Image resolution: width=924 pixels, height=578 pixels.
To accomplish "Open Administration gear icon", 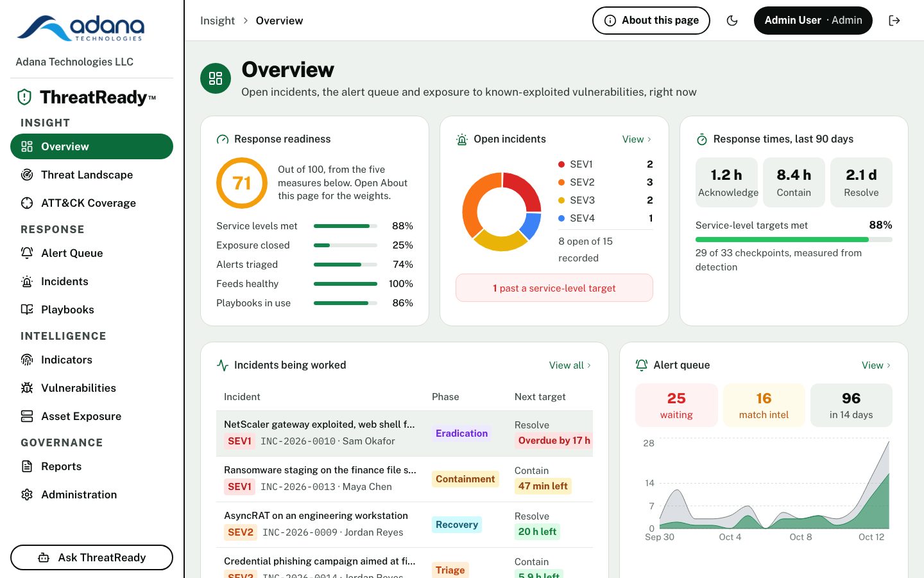I will pos(27,495).
